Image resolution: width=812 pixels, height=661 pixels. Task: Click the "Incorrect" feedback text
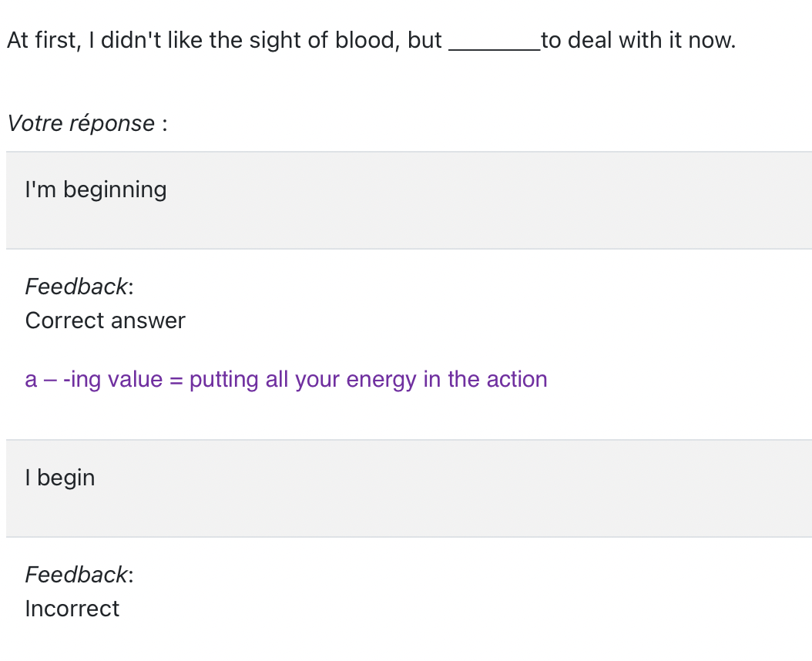[72, 609]
